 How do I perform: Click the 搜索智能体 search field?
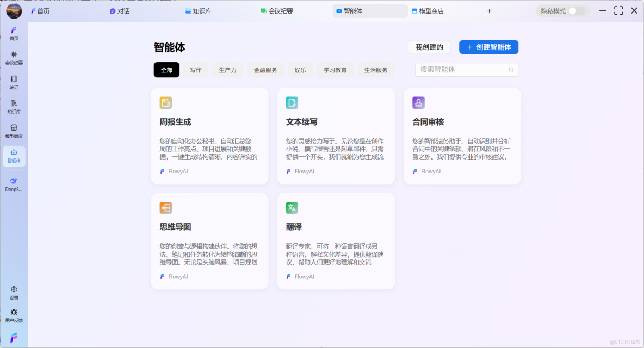[x=466, y=70]
